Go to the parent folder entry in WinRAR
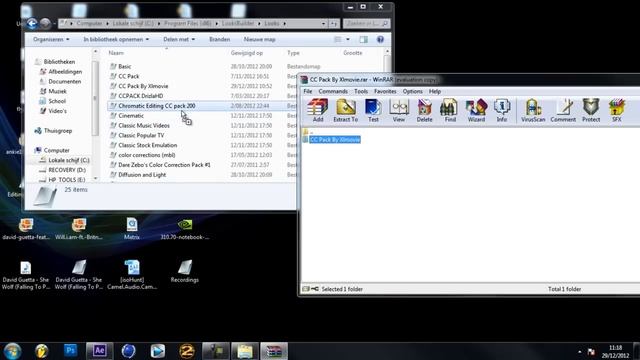 click(x=308, y=132)
